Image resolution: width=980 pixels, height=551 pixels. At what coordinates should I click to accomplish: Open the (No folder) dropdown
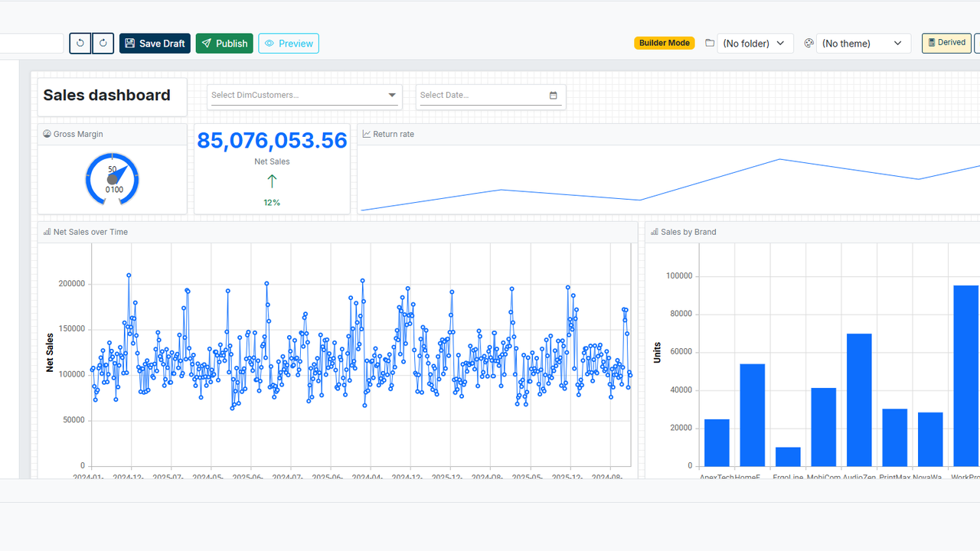[x=755, y=44]
